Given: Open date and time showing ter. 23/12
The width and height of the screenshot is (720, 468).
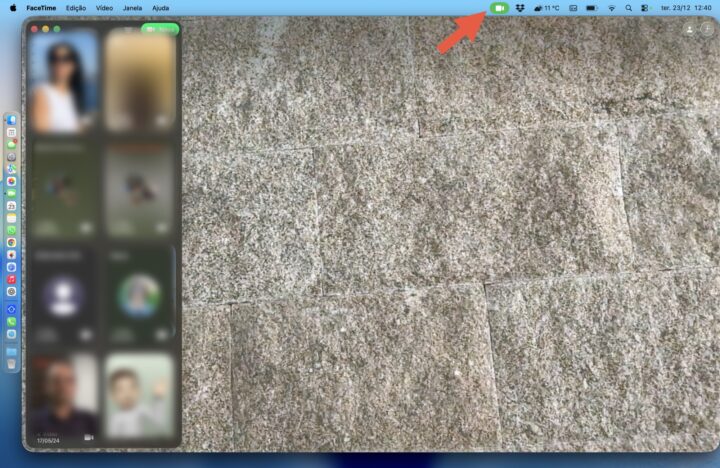Looking at the screenshot, I should pos(676,8).
